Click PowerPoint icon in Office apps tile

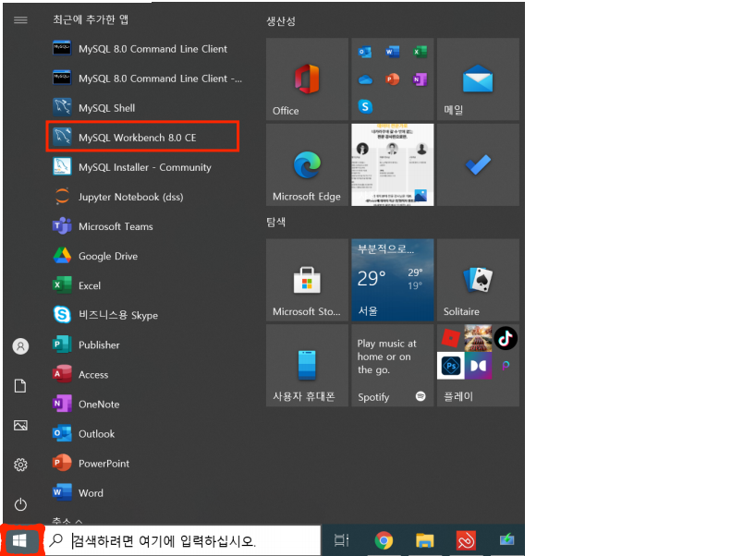point(393,79)
